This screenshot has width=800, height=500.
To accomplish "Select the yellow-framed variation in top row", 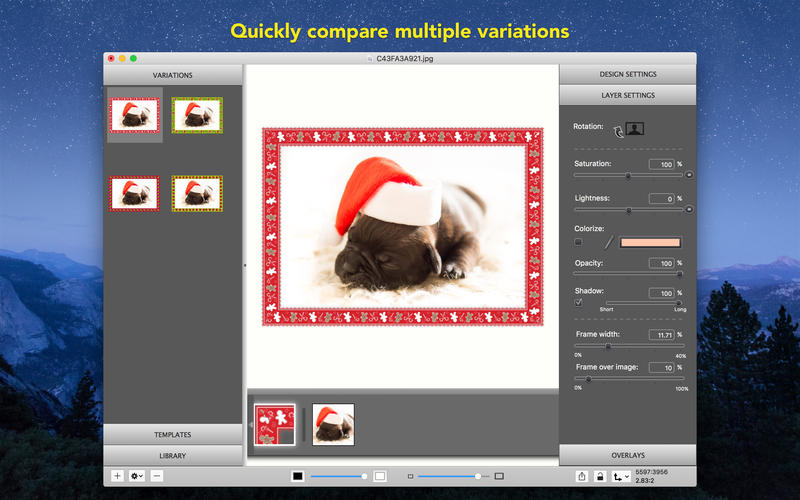I will pyautogui.click(x=197, y=116).
